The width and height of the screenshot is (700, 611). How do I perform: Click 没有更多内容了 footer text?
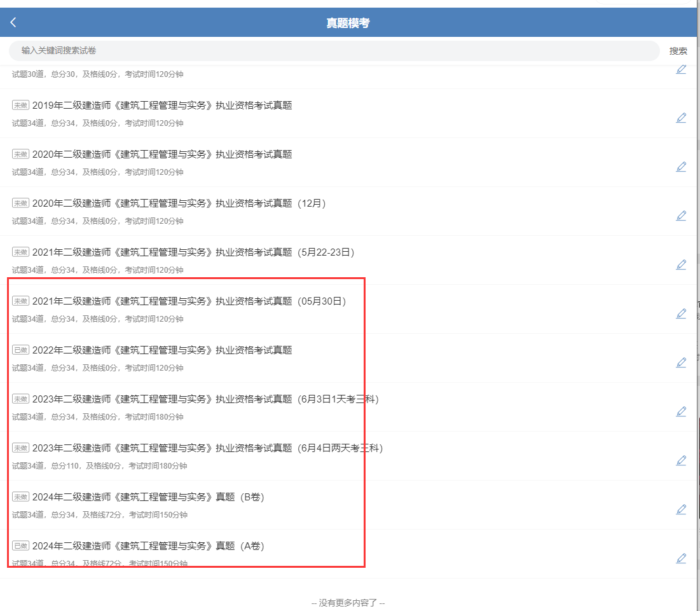coord(348,603)
